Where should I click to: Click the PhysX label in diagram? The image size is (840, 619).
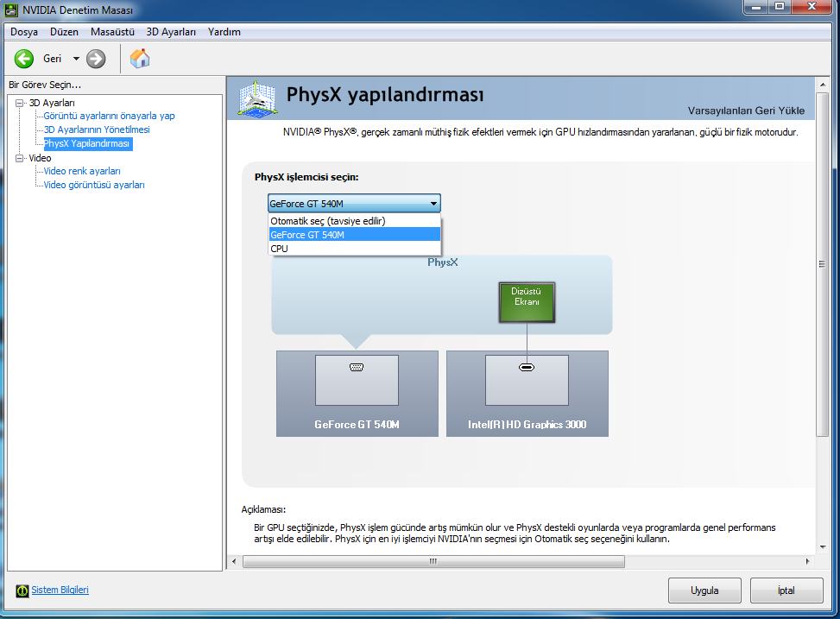[443, 262]
